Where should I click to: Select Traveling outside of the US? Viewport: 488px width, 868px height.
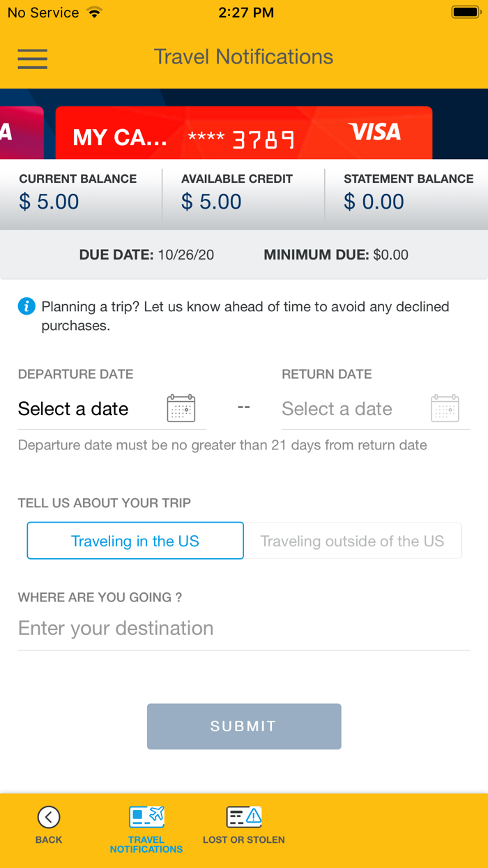[x=352, y=541]
